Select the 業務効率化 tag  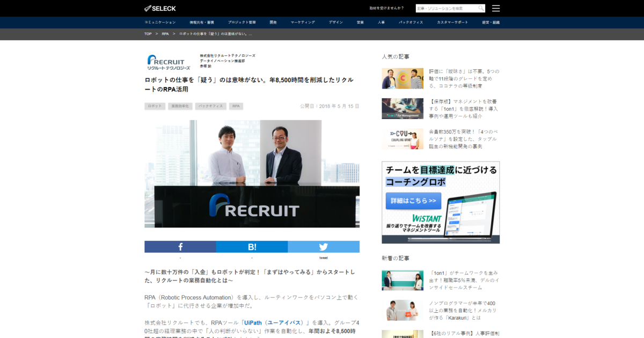[180, 106]
